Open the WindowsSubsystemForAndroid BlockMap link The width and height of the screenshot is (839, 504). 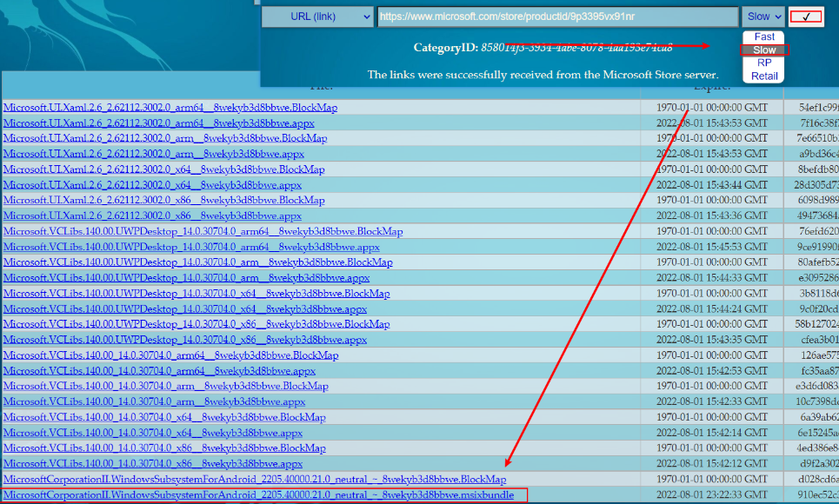tap(255, 480)
